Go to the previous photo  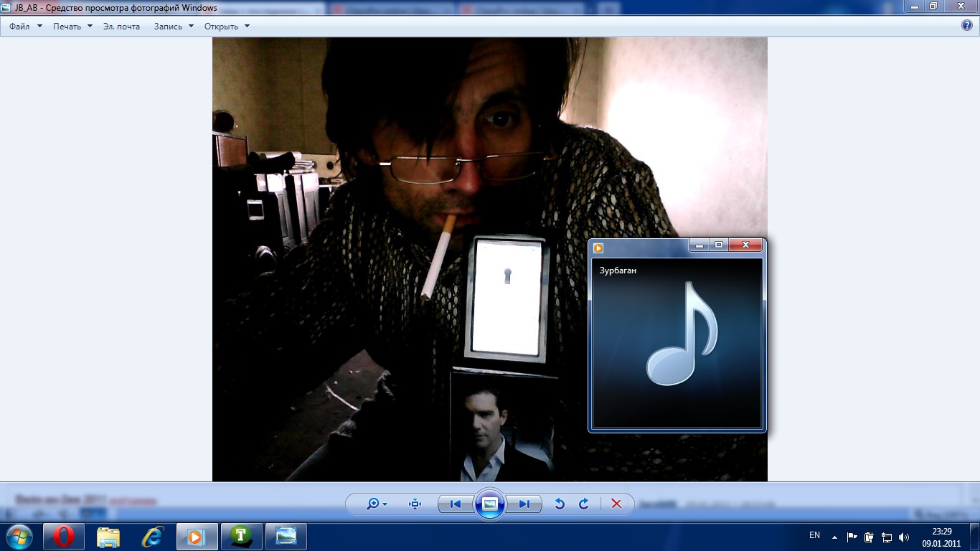[x=456, y=504]
